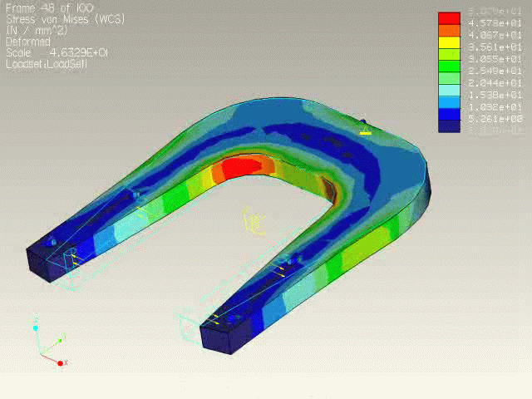The height and width of the screenshot is (399, 532).
Task: Click the "Frame 48 of 100" text
Action: (49, 8)
